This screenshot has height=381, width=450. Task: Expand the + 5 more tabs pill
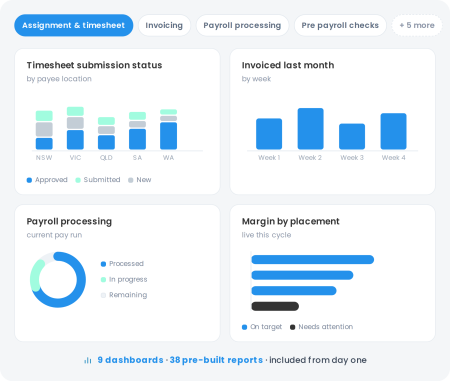(x=417, y=25)
